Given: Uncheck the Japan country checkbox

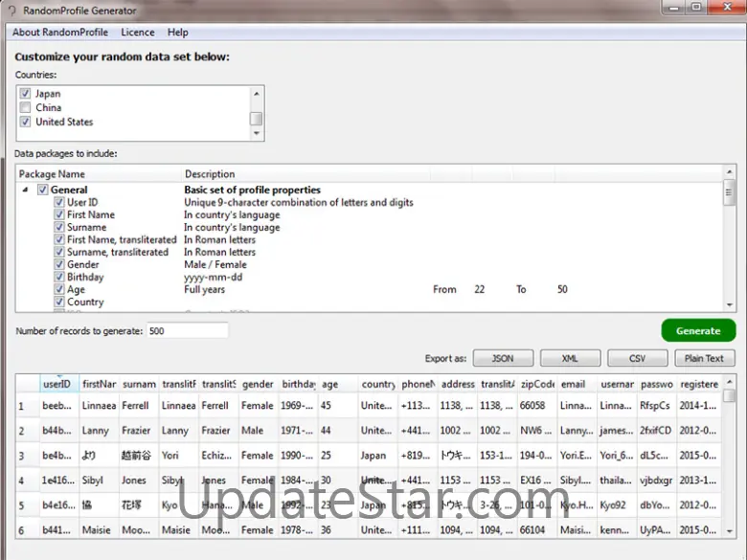Looking at the screenshot, I should coord(25,94).
